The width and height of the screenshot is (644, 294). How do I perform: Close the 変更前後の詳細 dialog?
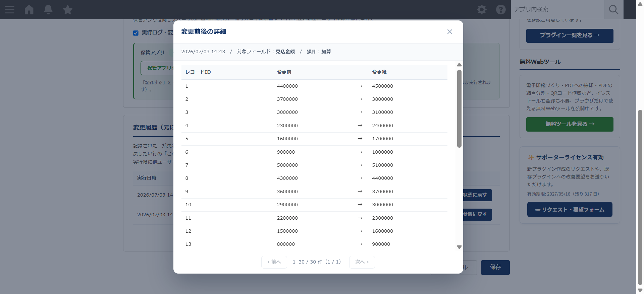click(450, 31)
